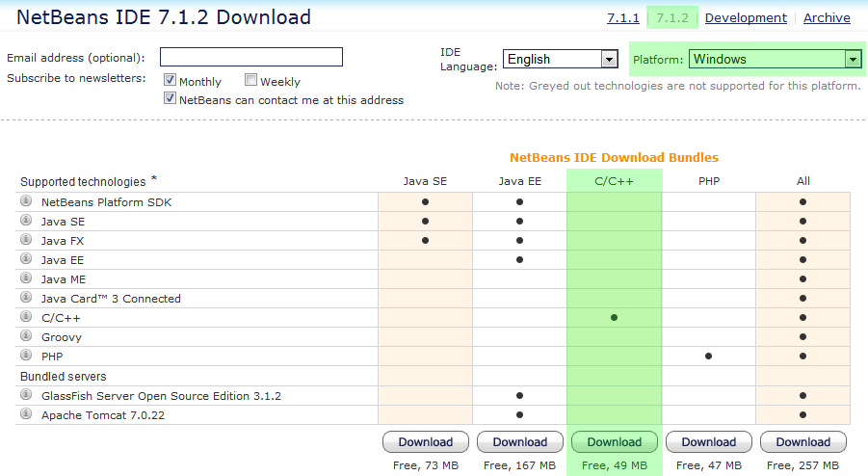Open the Platform dropdown showing Windows
868x476 pixels.
coord(775,59)
